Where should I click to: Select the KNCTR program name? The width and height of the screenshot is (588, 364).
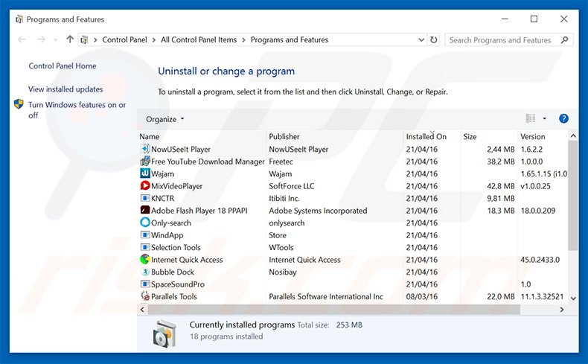click(x=162, y=198)
